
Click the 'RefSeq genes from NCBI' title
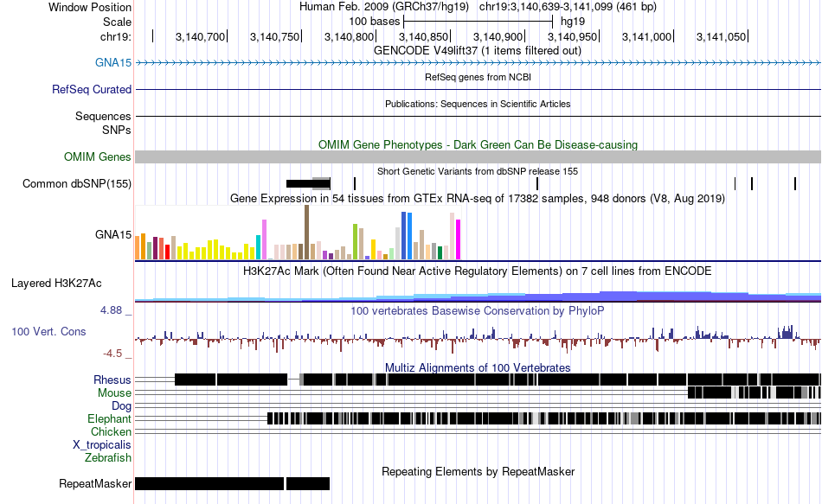click(x=478, y=77)
